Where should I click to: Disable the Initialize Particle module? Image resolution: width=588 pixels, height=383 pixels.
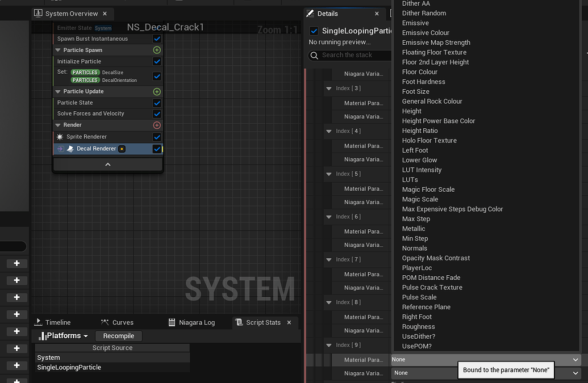coord(157,61)
